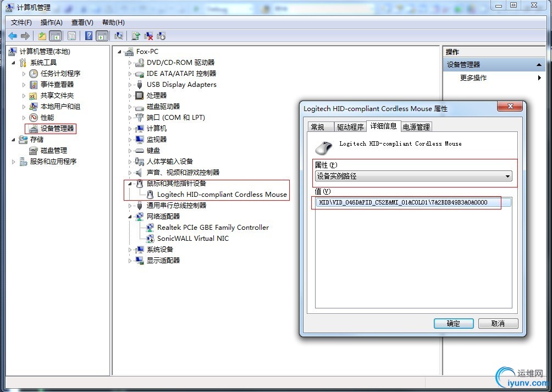Open Help with the blue question-mark icon

coord(89,36)
